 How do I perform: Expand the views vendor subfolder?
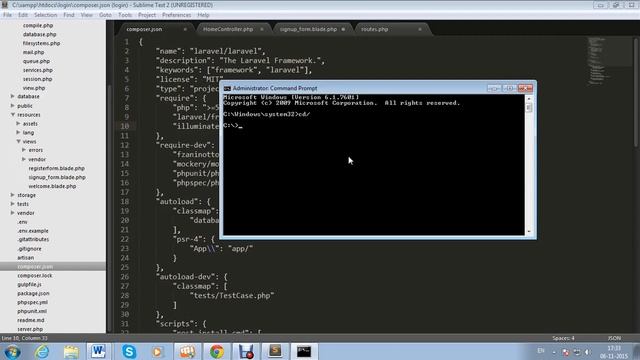pyautogui.click(x=24, y=159)
